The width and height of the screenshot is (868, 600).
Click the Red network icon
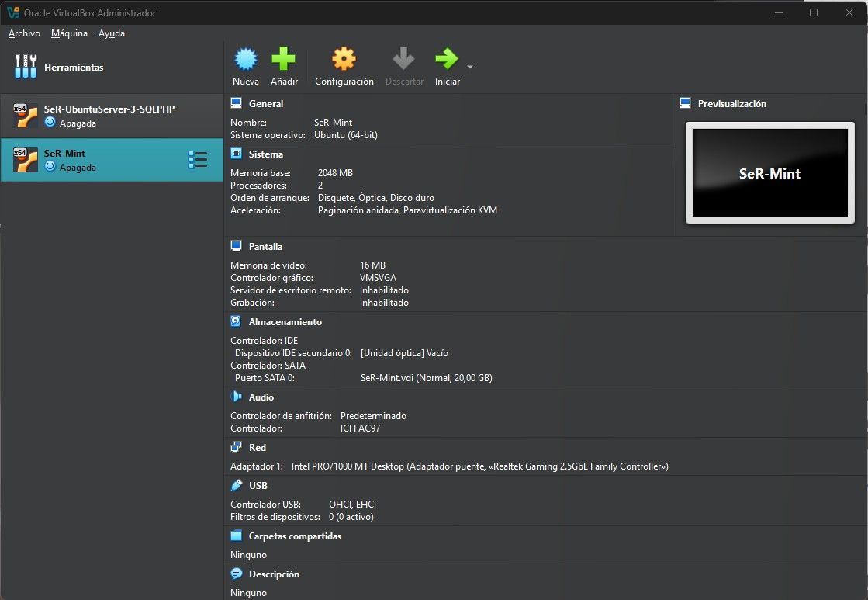click(x=237, y=446)
